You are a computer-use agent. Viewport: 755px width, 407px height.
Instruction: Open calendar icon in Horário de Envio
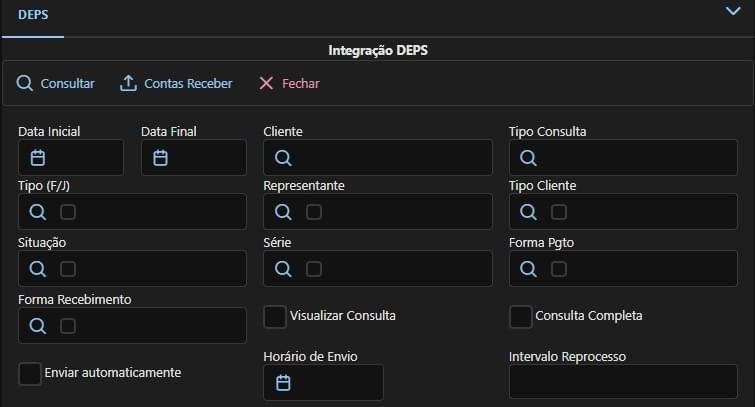283,383
